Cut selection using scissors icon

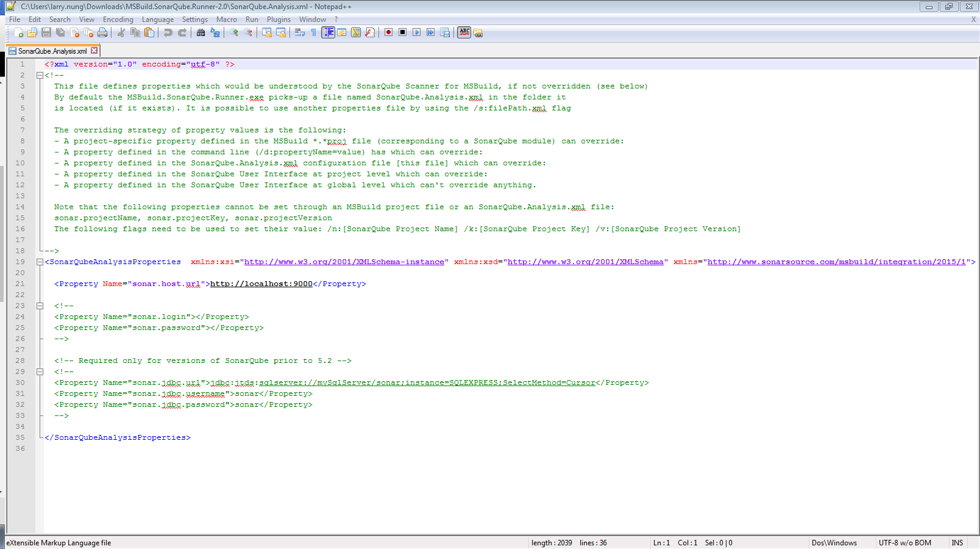(x=121, y=32)
